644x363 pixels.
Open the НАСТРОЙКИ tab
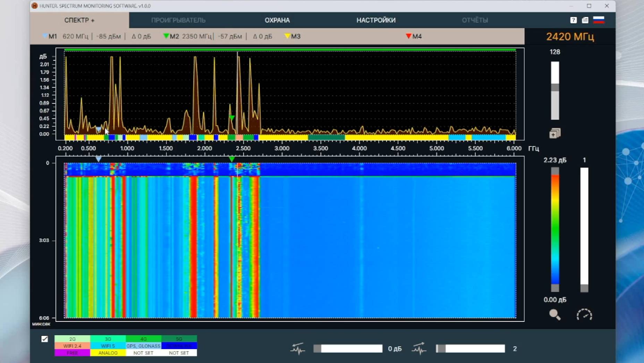click(376, 20)
